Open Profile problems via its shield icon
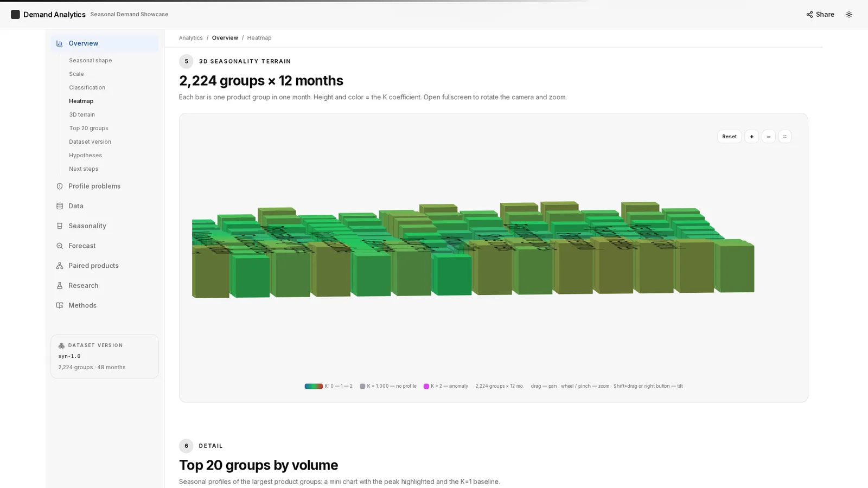Screen dimensions: 868x488 point(60,186)
